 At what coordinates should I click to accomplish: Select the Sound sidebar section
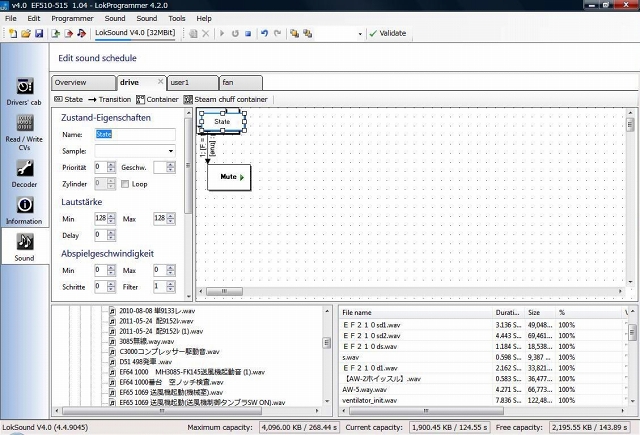[x=24, y=247]
